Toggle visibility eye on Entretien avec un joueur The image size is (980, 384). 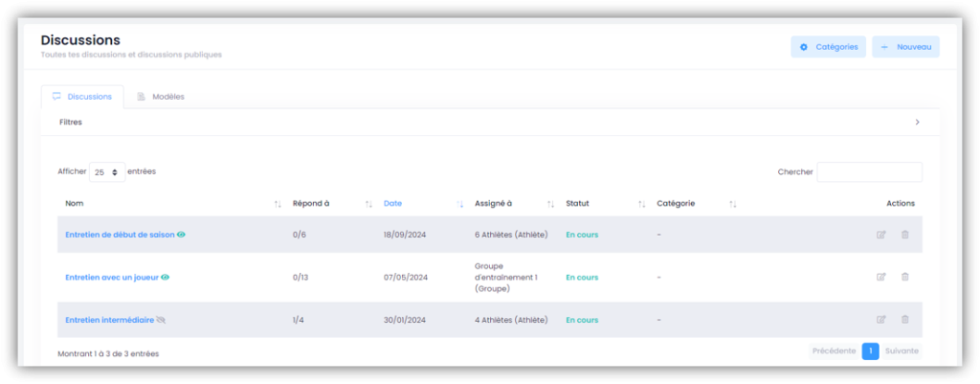(165, 278)
